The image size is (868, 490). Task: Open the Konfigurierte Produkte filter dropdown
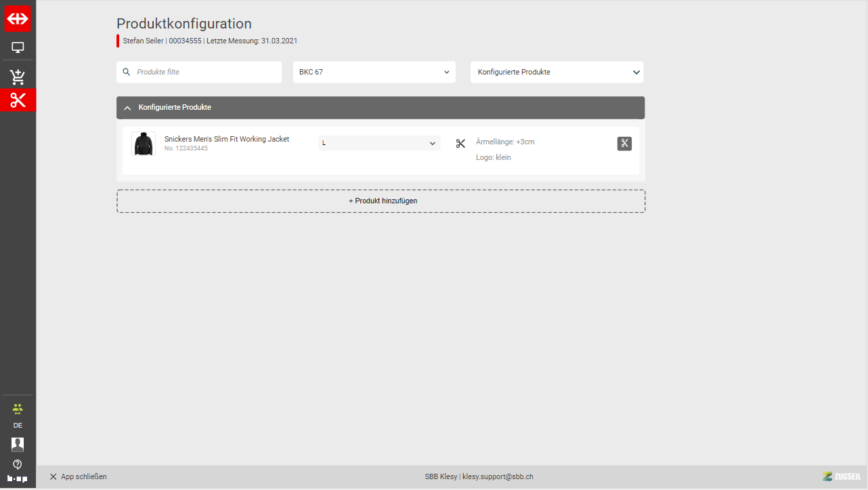(557, 72)
